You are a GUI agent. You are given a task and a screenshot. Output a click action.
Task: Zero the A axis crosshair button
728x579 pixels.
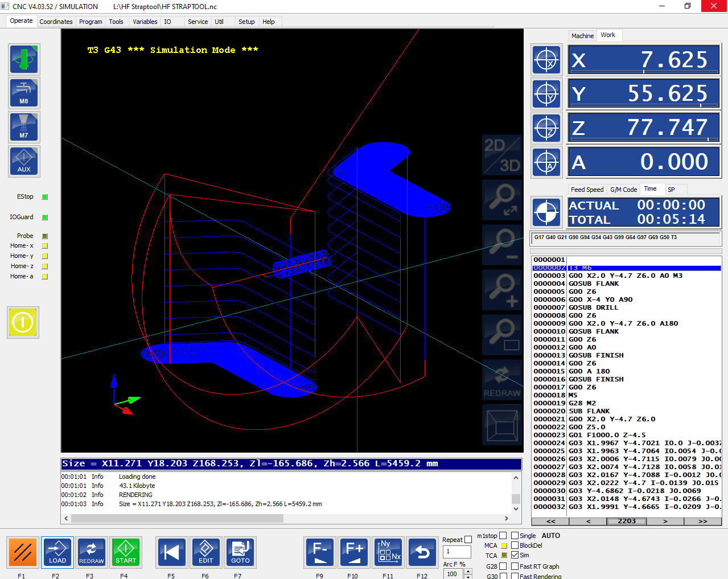click(546, 162)
